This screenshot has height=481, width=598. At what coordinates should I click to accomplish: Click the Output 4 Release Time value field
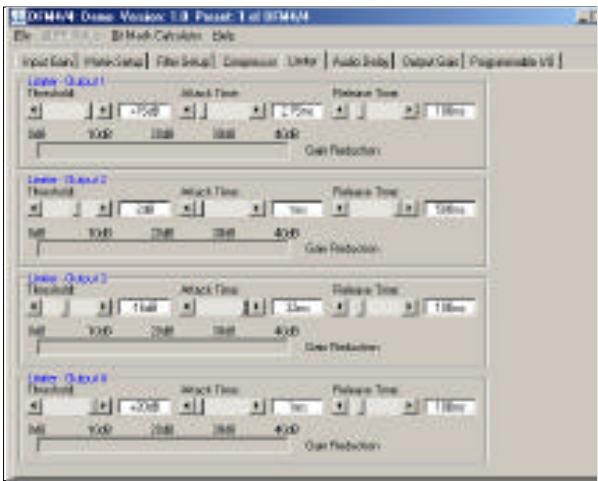pyautogui.click(x=450, y=407)
